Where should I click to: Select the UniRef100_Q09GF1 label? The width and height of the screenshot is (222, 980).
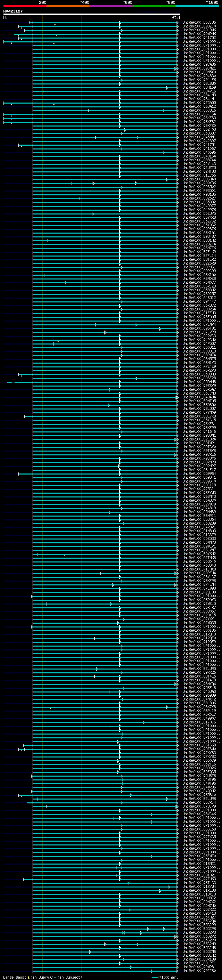[199, 477]
